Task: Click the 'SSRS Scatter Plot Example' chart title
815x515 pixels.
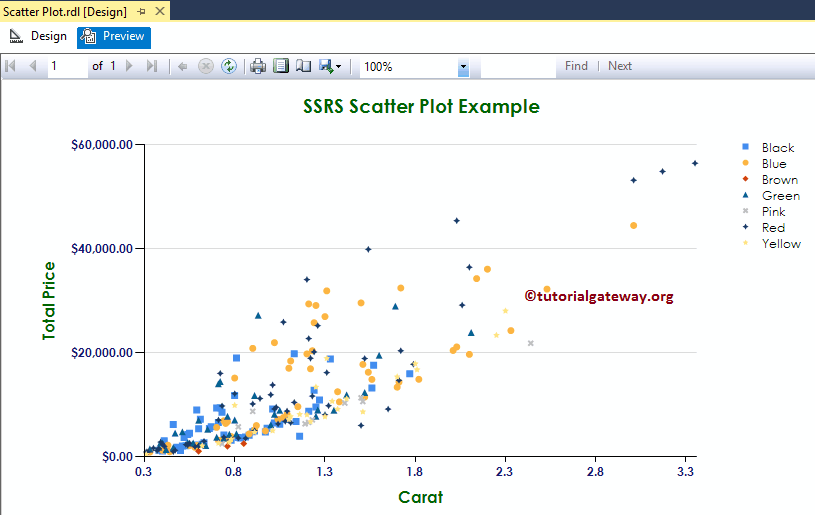Action: (422, 107)
